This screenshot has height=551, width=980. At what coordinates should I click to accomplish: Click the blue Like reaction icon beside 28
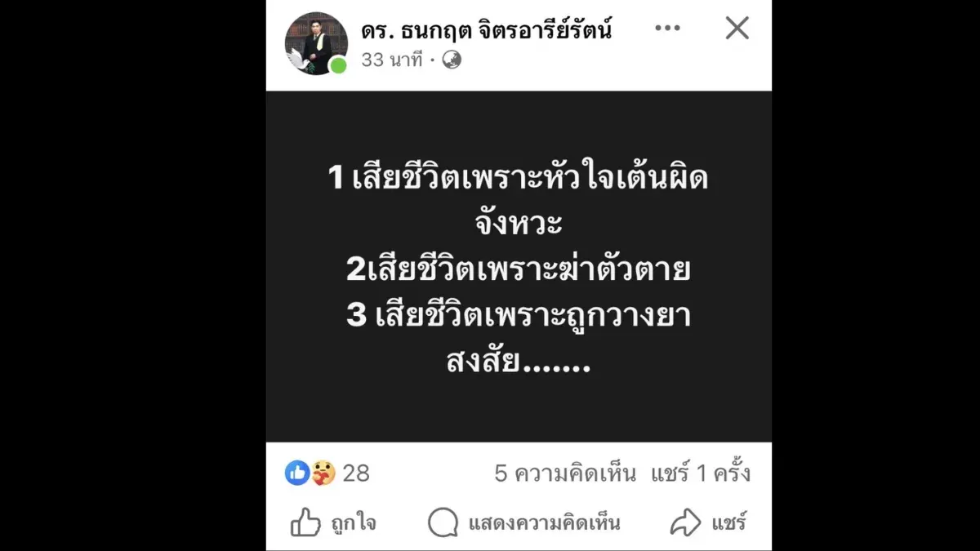click(297, 473)
